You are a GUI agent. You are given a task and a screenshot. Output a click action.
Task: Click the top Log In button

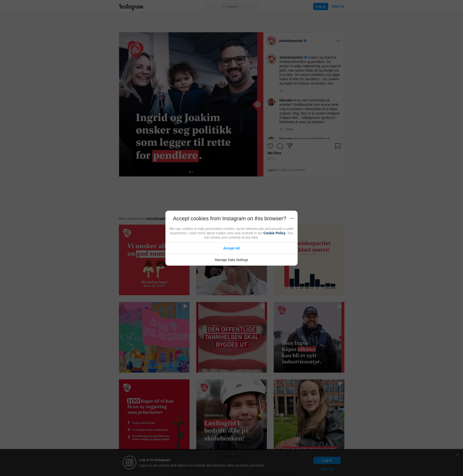(x=320, y=7)
